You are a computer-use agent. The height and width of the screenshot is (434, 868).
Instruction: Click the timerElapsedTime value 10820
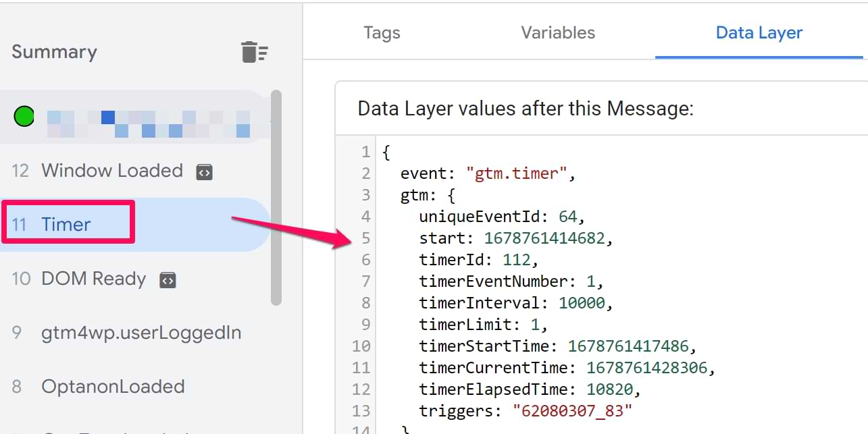[612, 389]
